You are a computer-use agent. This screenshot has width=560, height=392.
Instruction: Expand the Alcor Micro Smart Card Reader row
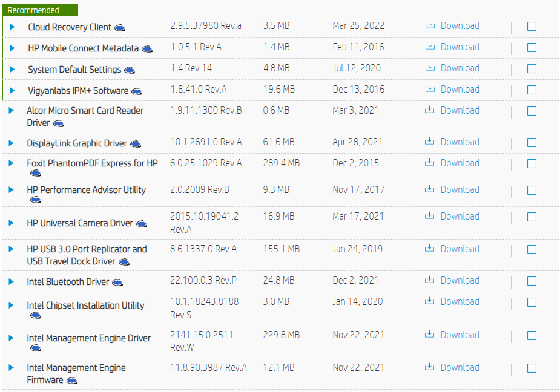click(12, 111)
